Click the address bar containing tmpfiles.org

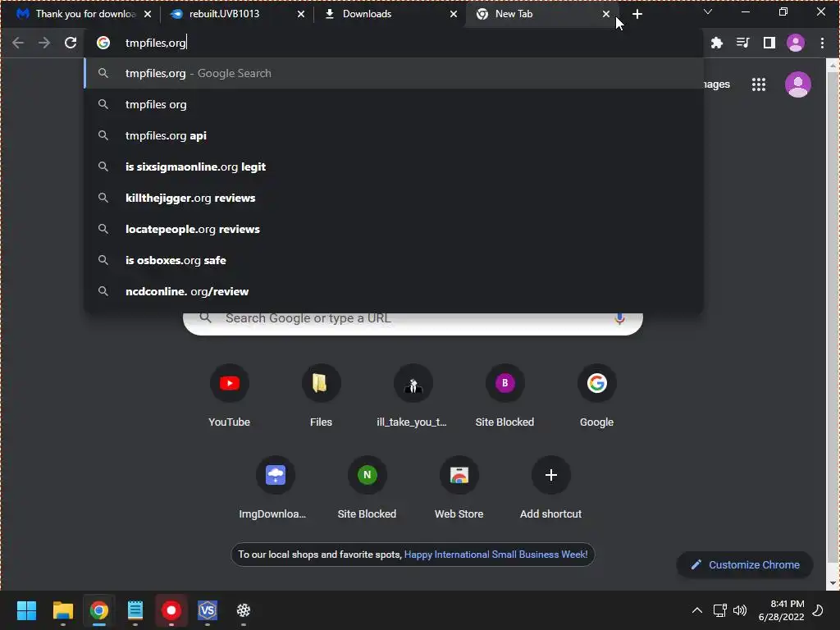[x=394, y=43]
